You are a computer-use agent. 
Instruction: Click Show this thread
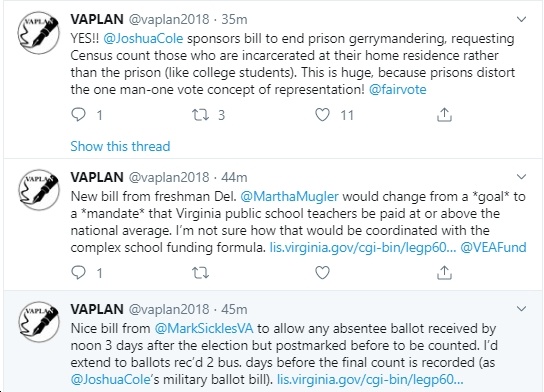pos(120,146)
